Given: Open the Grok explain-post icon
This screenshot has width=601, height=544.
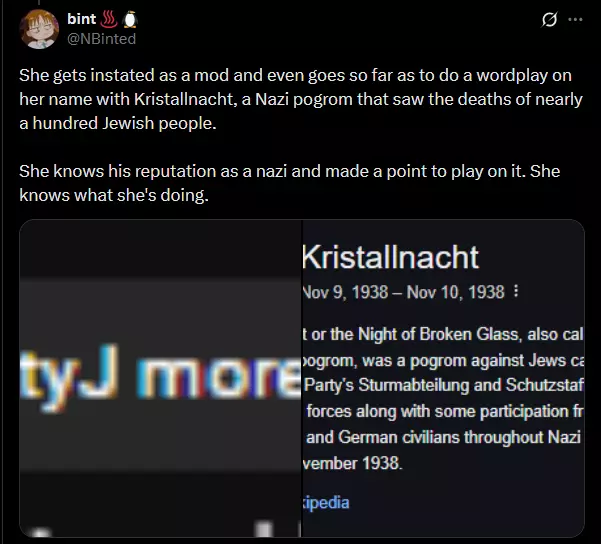Looking at the screenshot, I should [549, 20].
